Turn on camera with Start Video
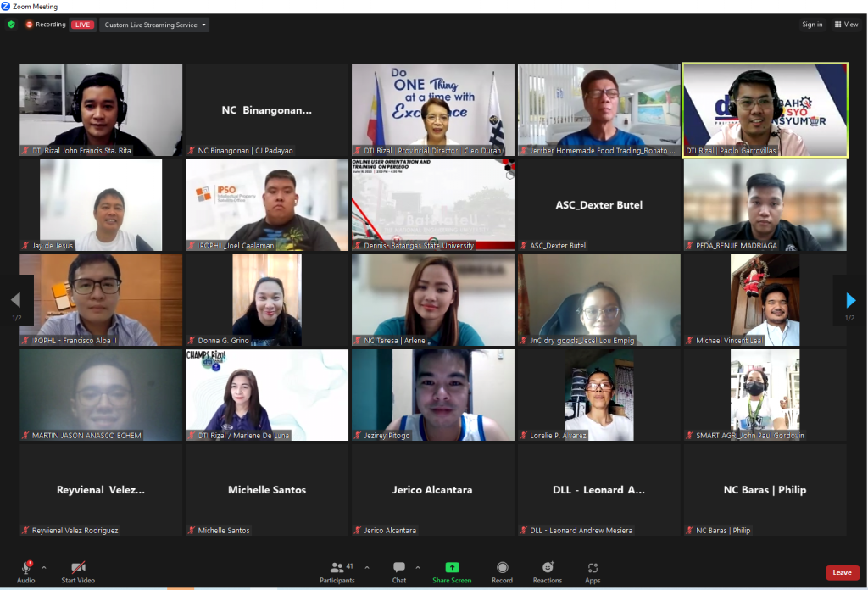 [x=78, y=569]
